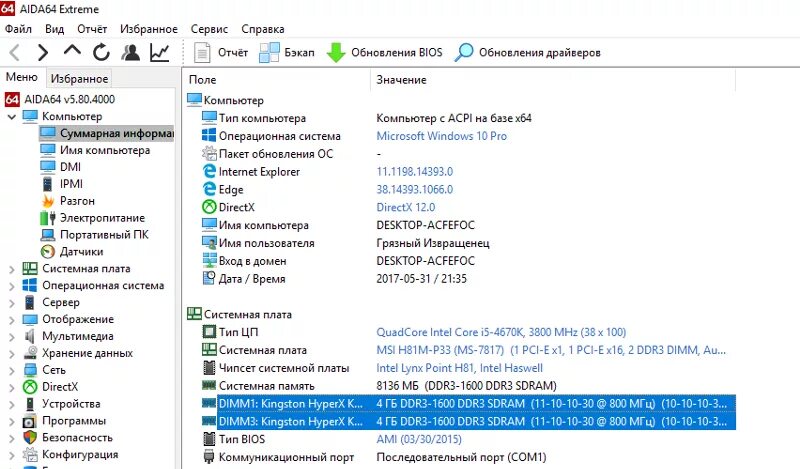Screen dimensions: 800x469
Task: Open Электропитание tree item
Action: (x=93, y=218)
